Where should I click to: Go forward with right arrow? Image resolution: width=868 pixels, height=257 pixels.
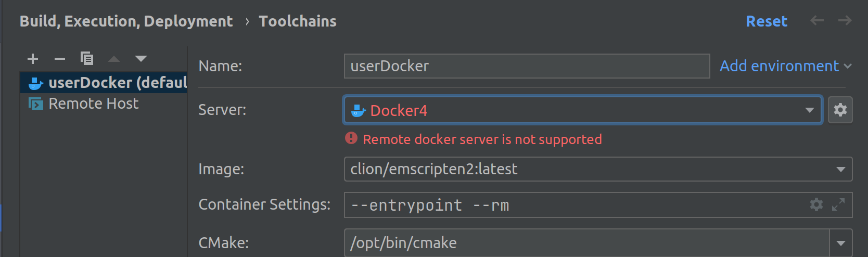tap(845, 20)
